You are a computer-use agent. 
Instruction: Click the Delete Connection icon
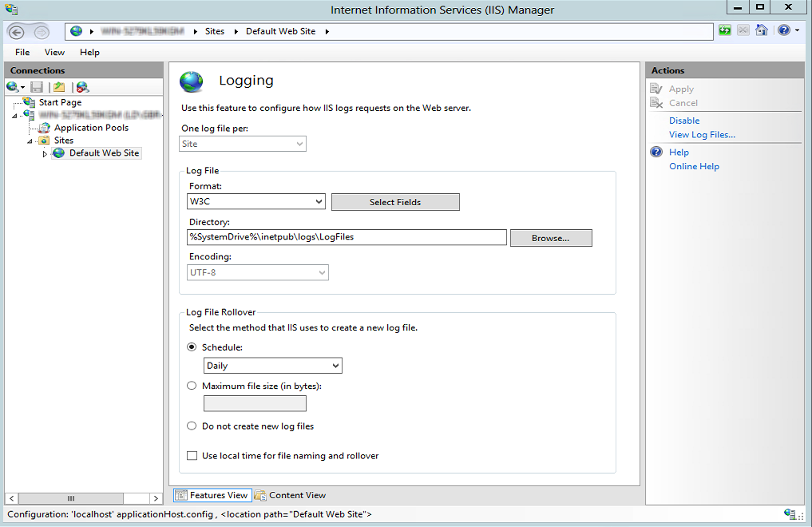[x=82, y=86]
